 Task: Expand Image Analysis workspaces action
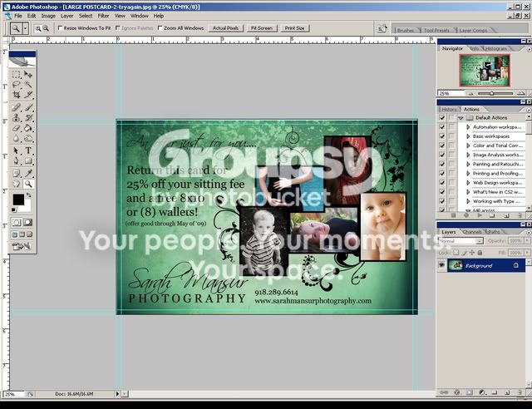468,155
